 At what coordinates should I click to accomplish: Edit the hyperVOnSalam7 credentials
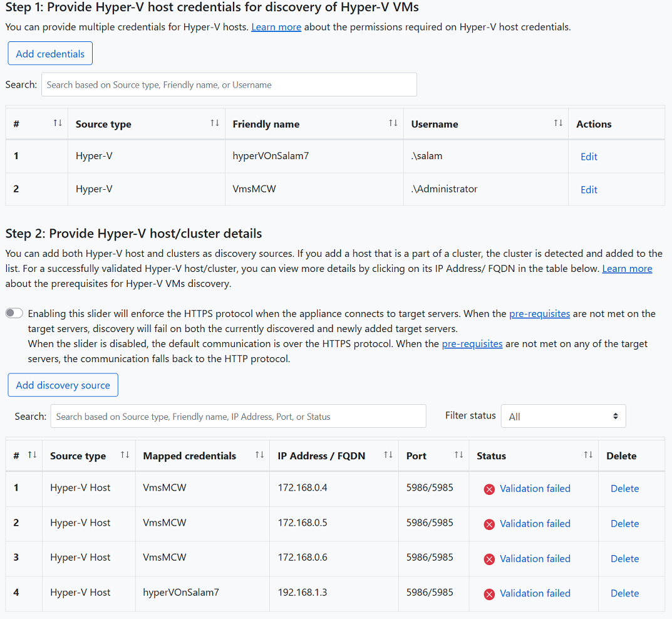point(589,157)
